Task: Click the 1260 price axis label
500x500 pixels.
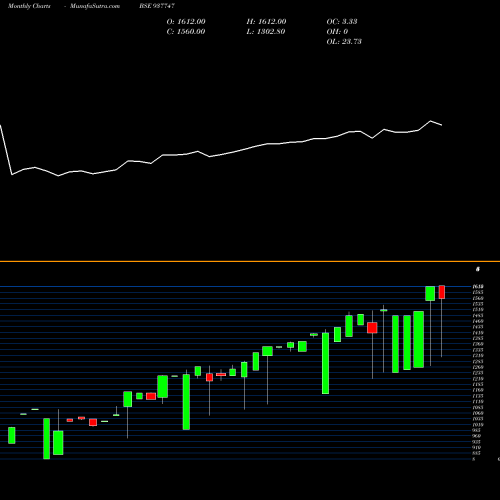Action: (x=478, y=367)
